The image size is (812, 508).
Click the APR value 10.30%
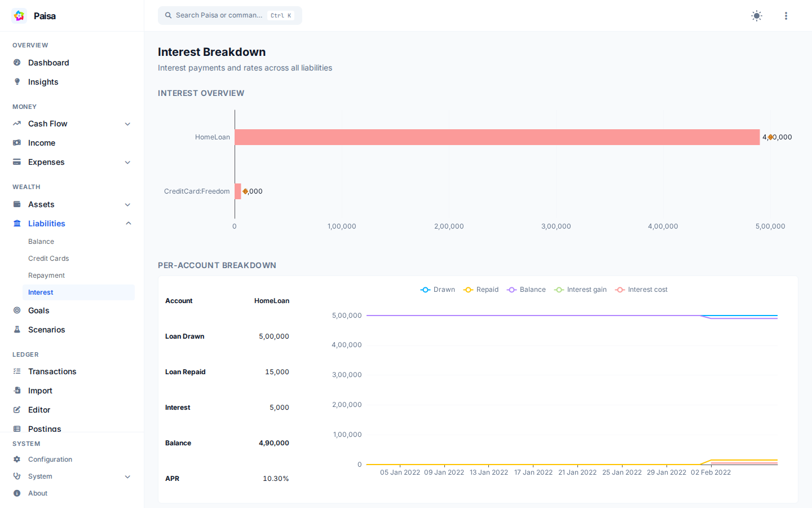point(276,479)
